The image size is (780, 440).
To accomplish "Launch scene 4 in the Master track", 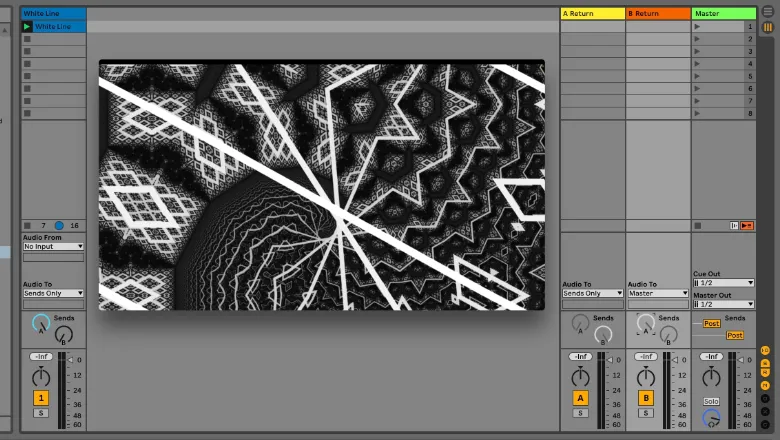I will click(697, 64).
